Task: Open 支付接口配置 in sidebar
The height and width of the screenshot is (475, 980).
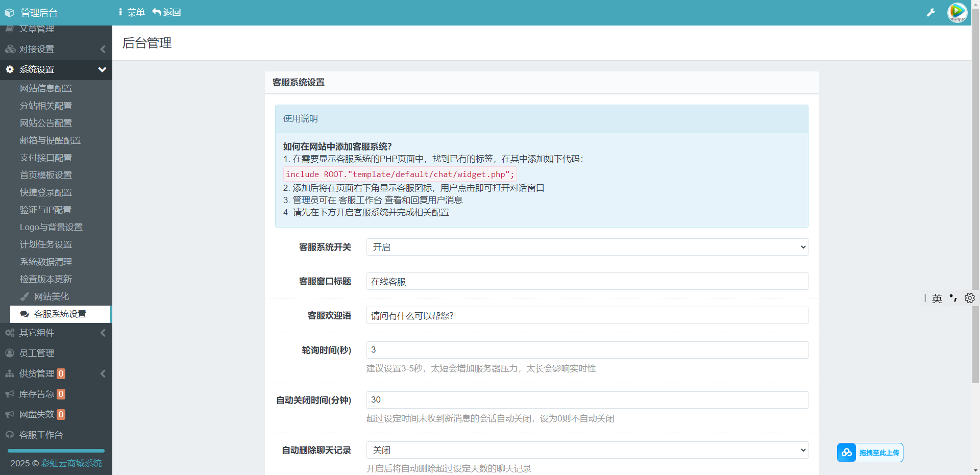Action: coord(46,158)
